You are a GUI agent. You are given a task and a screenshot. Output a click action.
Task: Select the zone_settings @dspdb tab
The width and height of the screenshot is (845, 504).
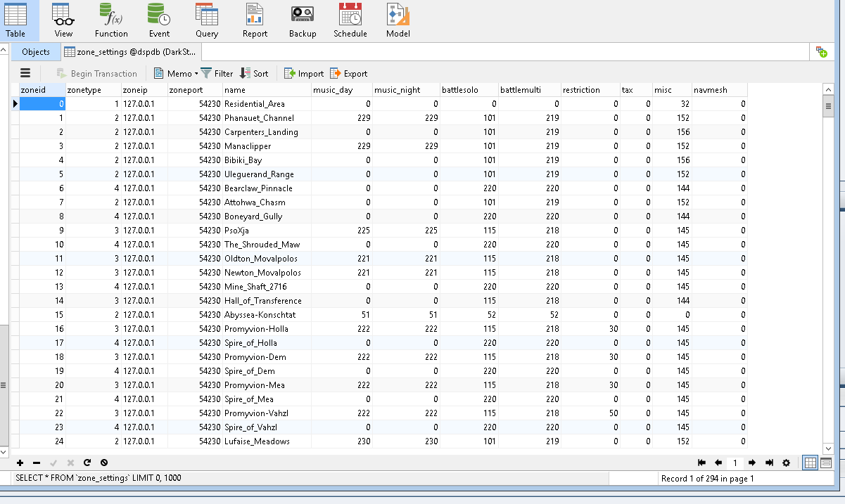(130, 52)
